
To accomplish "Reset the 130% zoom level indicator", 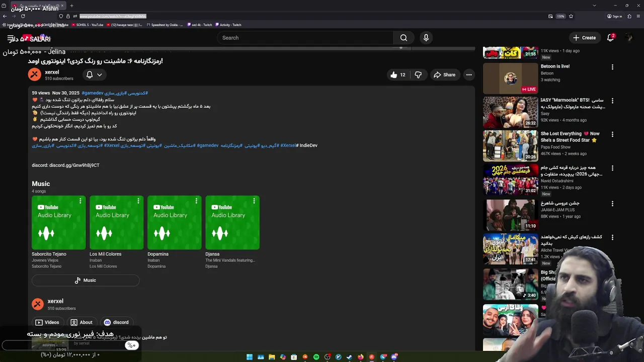I will [x=560, y=16].
